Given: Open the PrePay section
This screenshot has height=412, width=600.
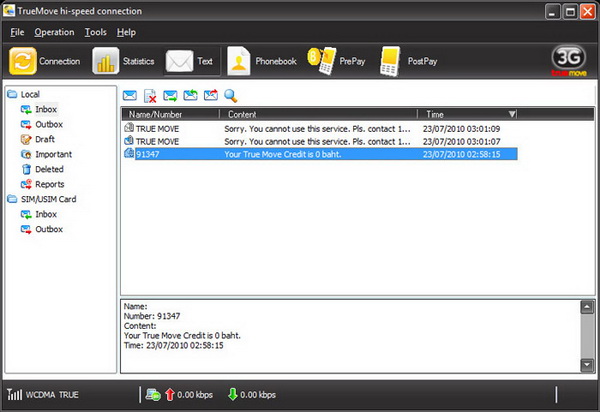Looking at the screenshot, I should coord(336,61).
